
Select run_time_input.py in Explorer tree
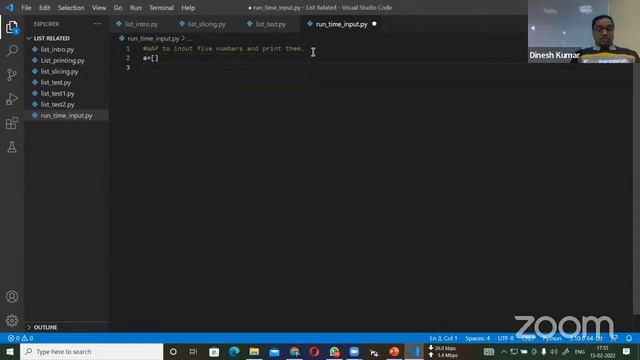67,116
